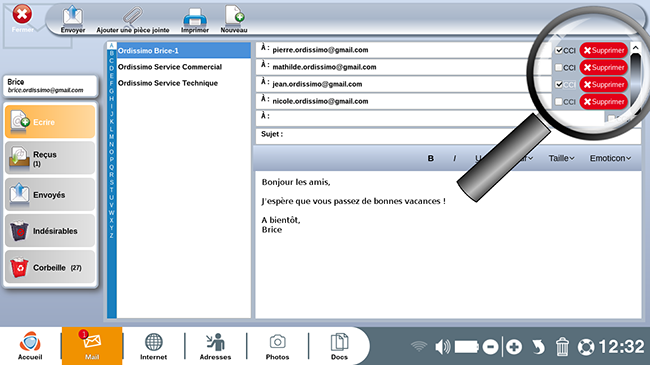Click the Sujet input field
650x365 pixels.
point(448,134)
